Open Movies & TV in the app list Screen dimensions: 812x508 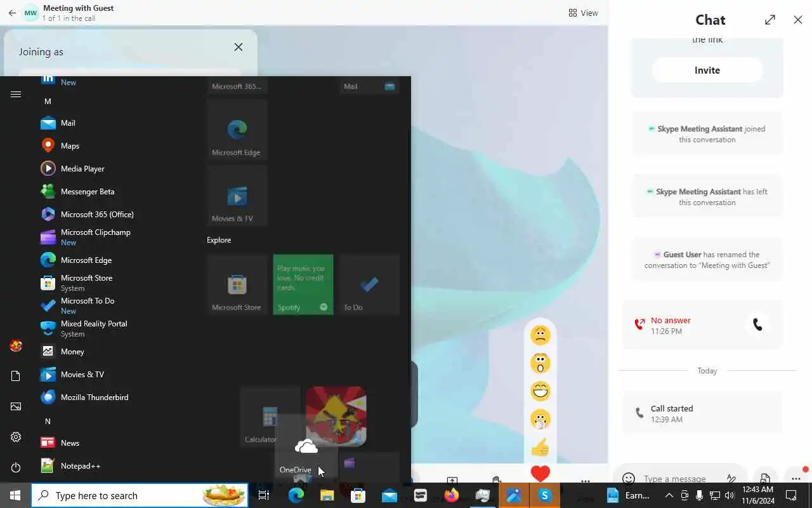[114, 375]
